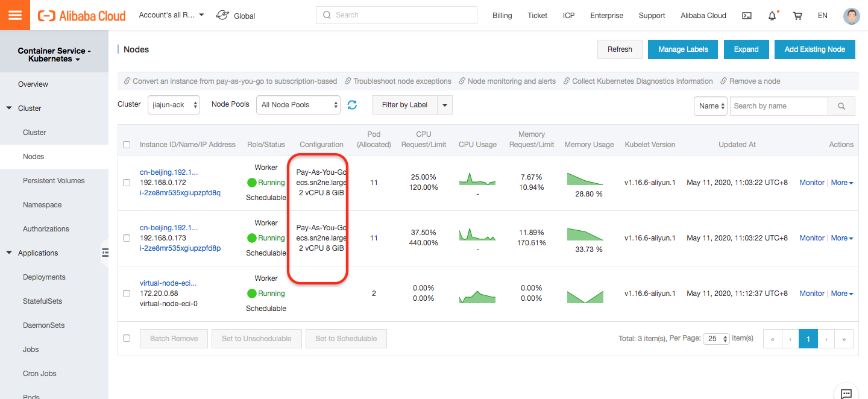Open Cloud Shell terminal icon
The height and width of the screenshot is (399, 868).
click(747, 16)
